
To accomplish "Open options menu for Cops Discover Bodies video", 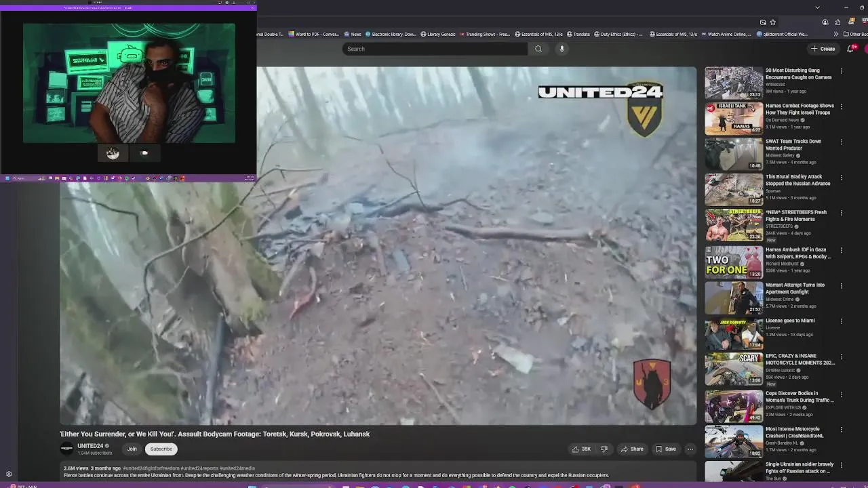I will (x=842, y=394).
